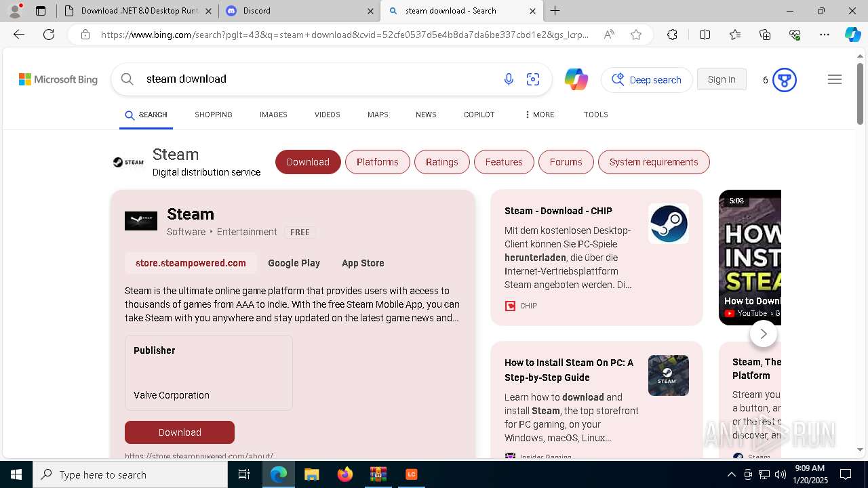Screen dimensions: 868x488
Task: Open the Collections icon
Action: click(765, 35)
